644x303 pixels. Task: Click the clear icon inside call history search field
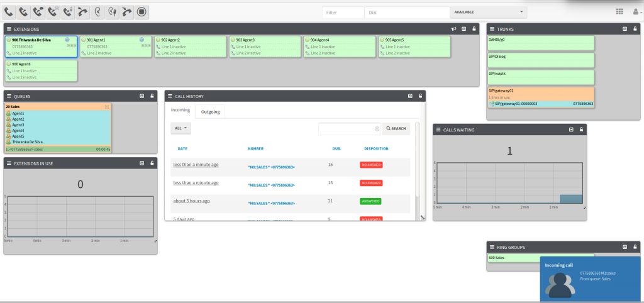[x=377, y=129]
